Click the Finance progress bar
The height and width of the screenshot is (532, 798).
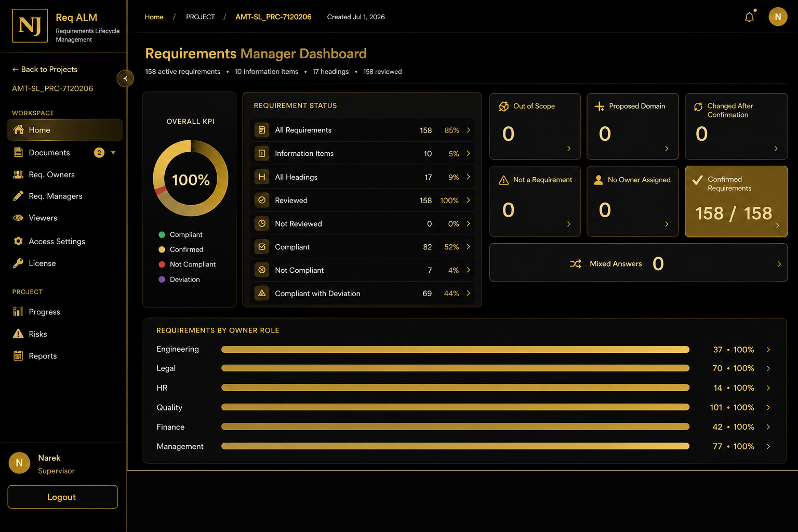tap(455, 427)
